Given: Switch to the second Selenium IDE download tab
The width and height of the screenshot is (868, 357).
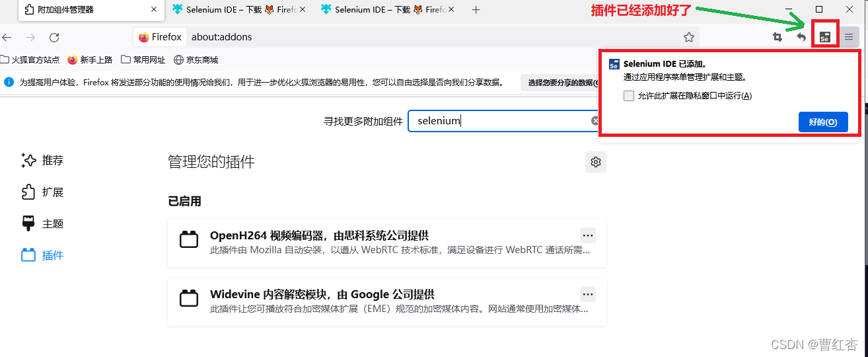Looking at the screenshot, I should click(388, 9).
